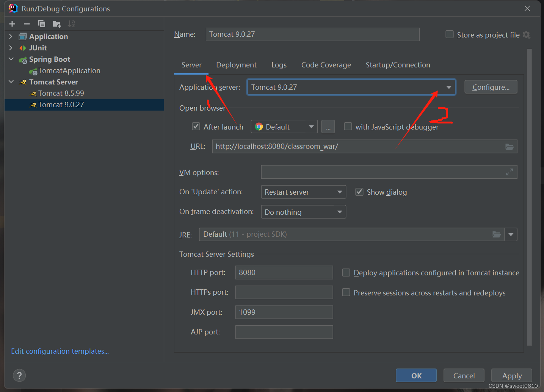Click the Name input field
Viewport: 544px width, 392px height.
312,34
